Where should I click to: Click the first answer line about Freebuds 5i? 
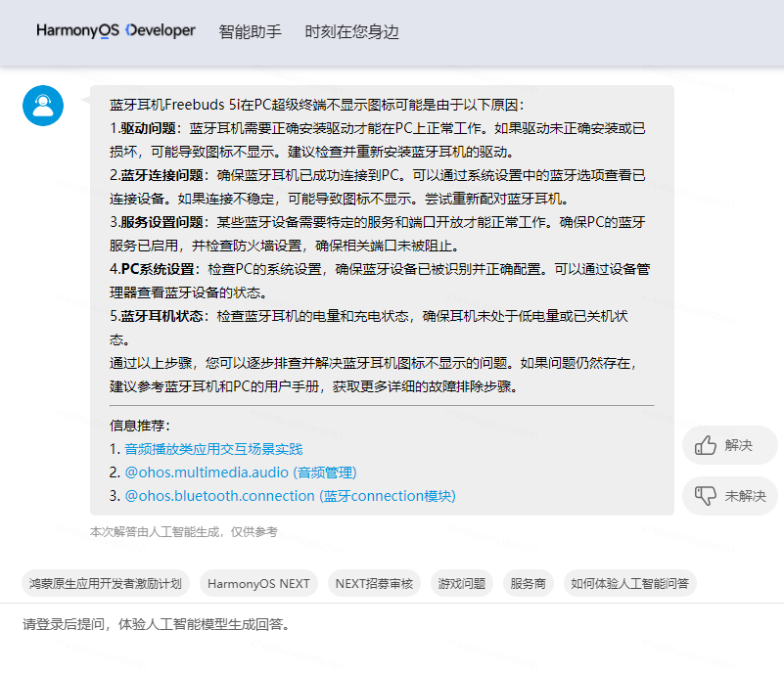click(x=317, y=105)
